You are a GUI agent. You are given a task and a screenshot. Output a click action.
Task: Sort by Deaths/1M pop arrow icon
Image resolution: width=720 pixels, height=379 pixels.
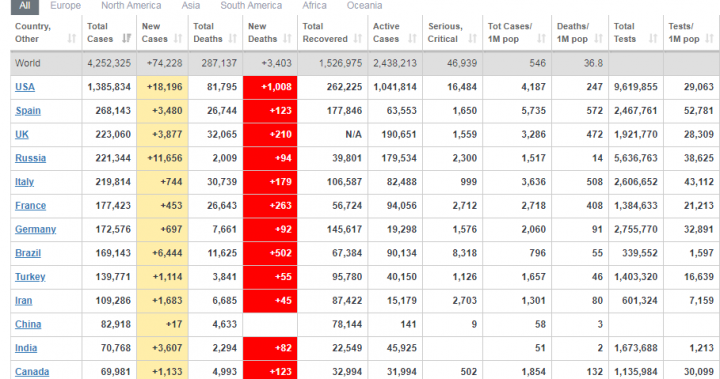tap(598, 39)
